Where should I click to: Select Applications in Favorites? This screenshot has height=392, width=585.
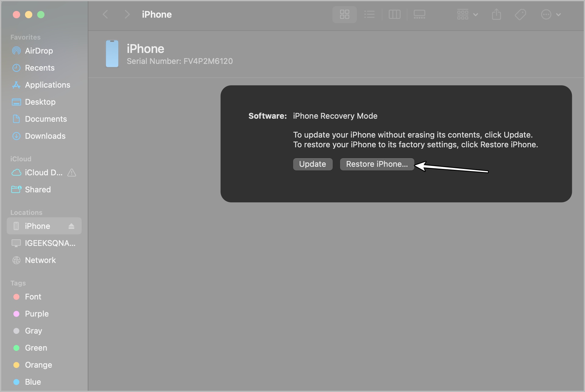(x=48, y=85)
